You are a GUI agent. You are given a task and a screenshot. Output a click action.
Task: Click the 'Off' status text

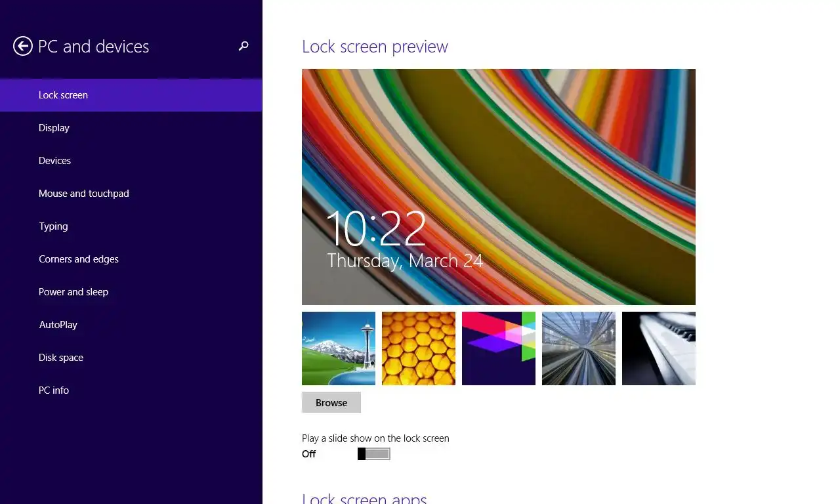(x=309, y=454)
